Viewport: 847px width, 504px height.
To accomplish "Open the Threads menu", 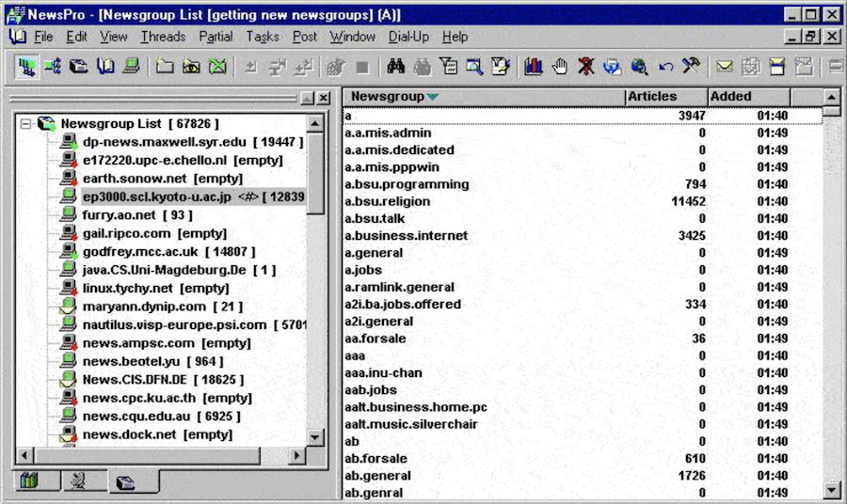I will pyautogui.click(x=163, y=37).
